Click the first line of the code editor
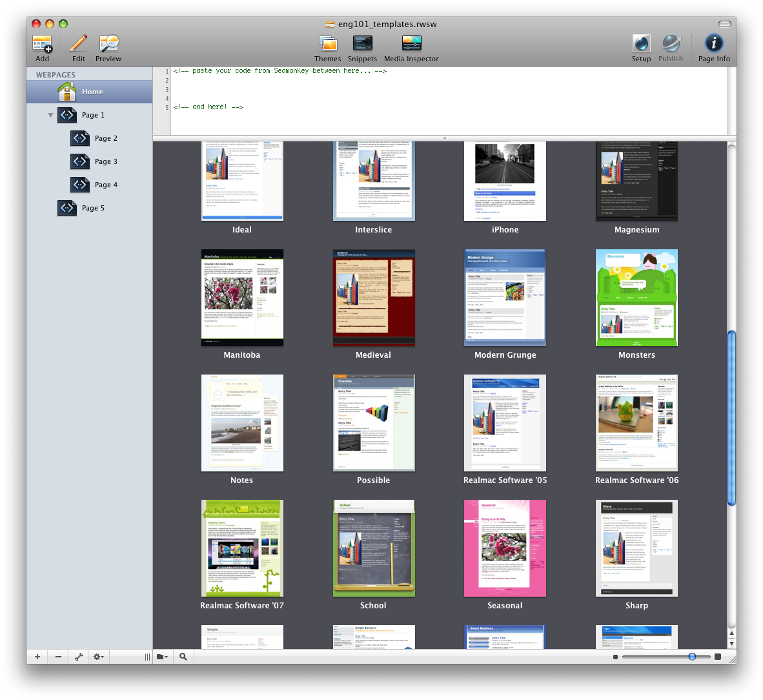The image size is (763, 700). pos(280,71)
